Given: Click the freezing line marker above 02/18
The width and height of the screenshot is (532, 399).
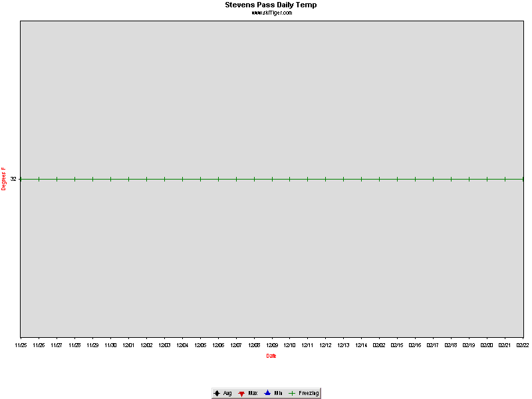Looking at the screenshot, I should 452,179.
